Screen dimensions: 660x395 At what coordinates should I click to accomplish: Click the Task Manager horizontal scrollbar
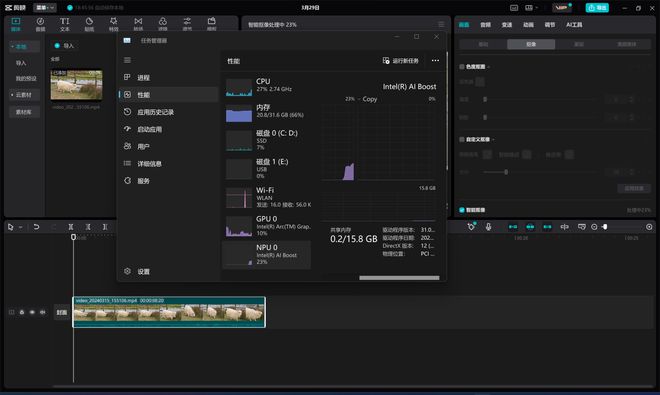click(399, 278)
